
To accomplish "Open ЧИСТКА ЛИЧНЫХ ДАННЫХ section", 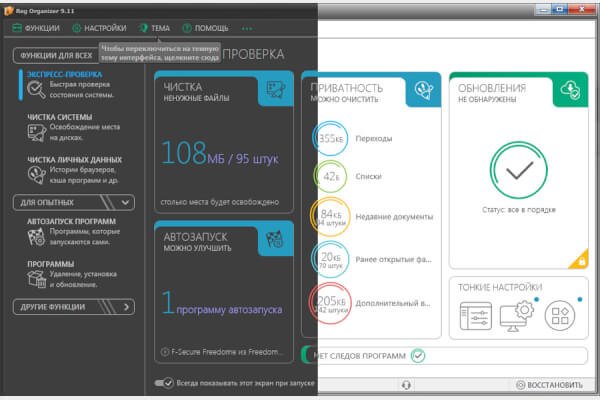I will pyautogui.click(x=75, y=160).
